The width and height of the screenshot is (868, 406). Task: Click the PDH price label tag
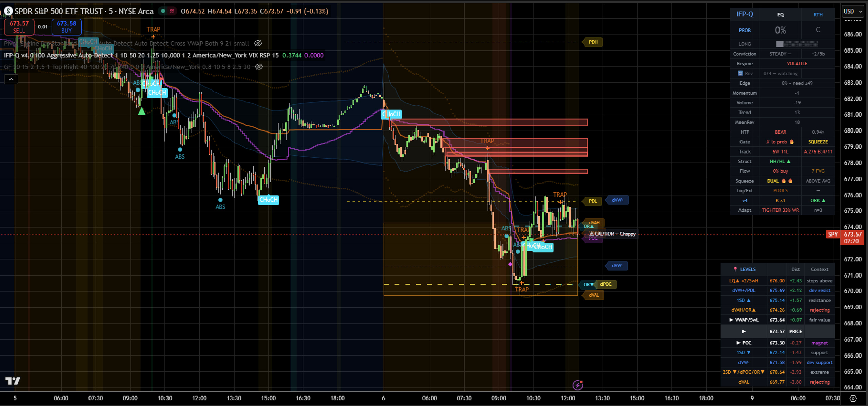592,42
